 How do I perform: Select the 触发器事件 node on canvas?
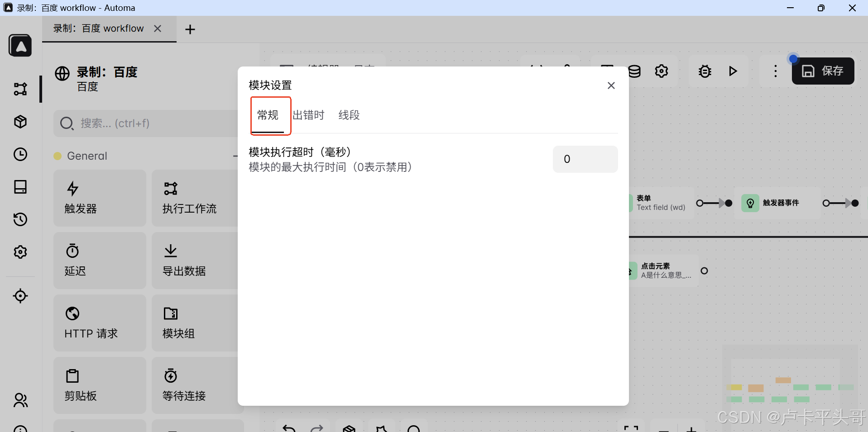coord(777,203)
